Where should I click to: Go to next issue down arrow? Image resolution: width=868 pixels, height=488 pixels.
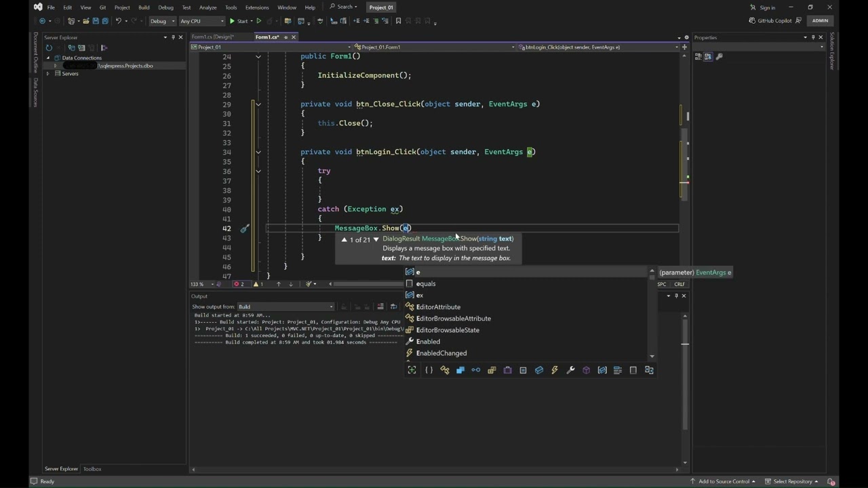(291, 284)
